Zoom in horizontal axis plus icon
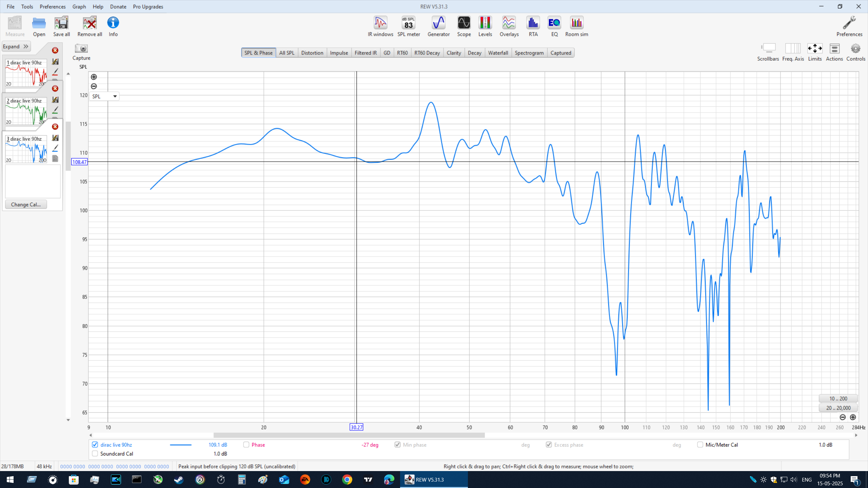Viewport: 868px width, 488px height. [x=853, y=417]
